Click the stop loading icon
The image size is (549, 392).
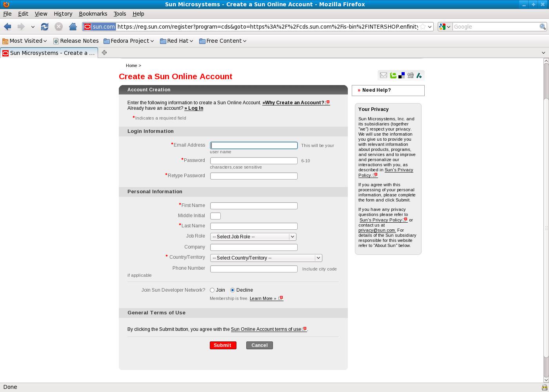(x=58, y=27)
